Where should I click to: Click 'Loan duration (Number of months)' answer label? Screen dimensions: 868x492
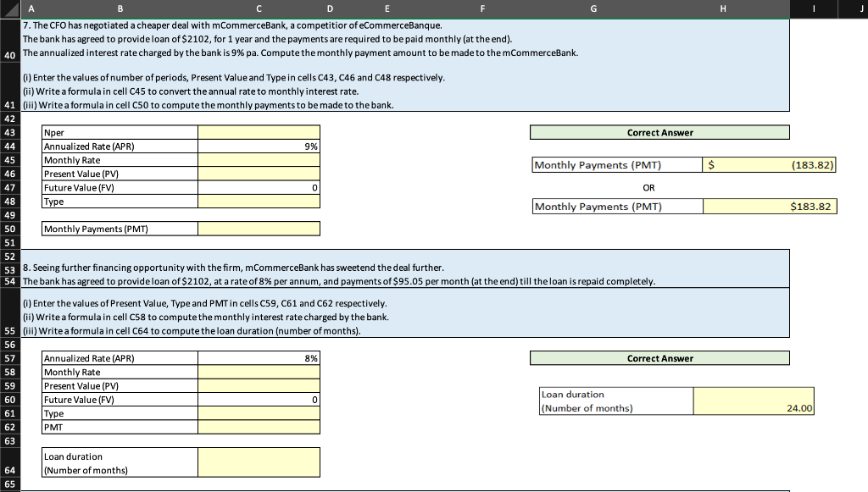[x=616, y=401]
